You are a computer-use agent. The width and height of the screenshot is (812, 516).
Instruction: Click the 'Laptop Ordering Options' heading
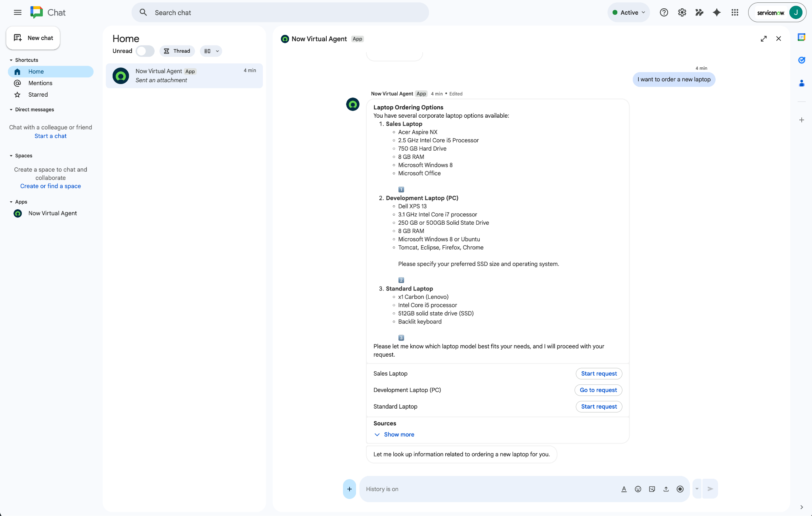pyautogui.click(x=408, y=107)
